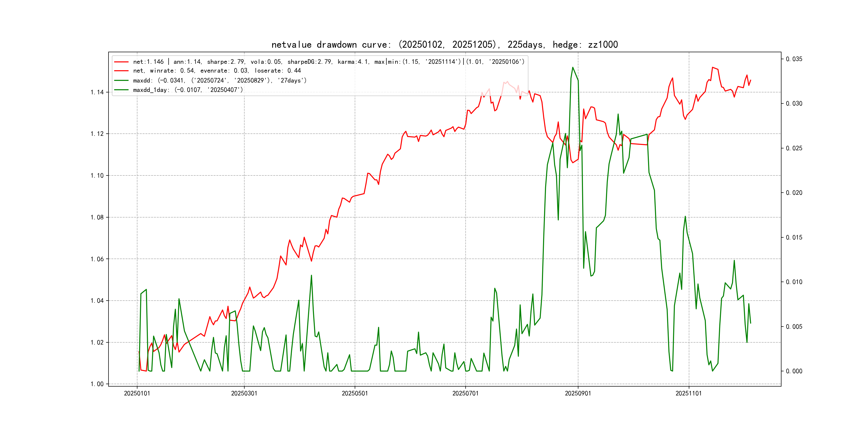Click the 0.035 right axis tick label

click(x=794, y=59)
